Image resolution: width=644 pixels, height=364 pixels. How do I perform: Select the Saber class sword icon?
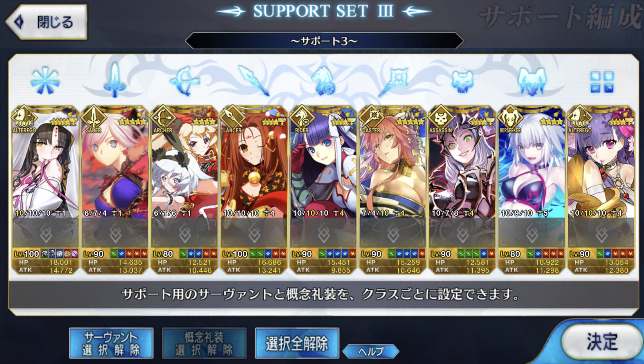click(x=115, y=80)
